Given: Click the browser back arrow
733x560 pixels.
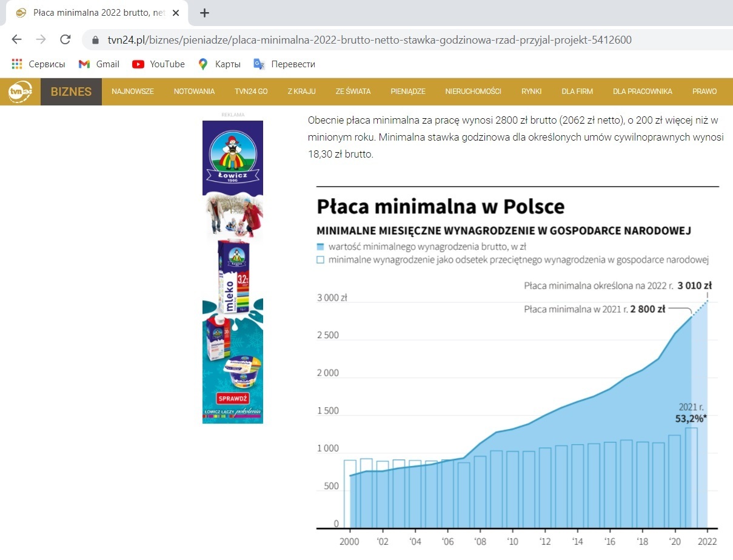Looking at the screenshot, I should coord(16,40).
